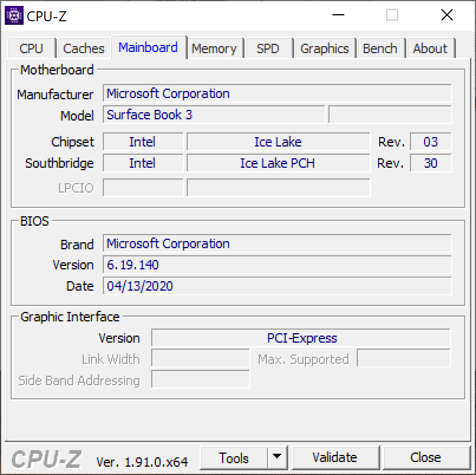This screenshot has width=476, height=475.
Task: Click the Close button at bottom right
Action: (x=425, y=458)
